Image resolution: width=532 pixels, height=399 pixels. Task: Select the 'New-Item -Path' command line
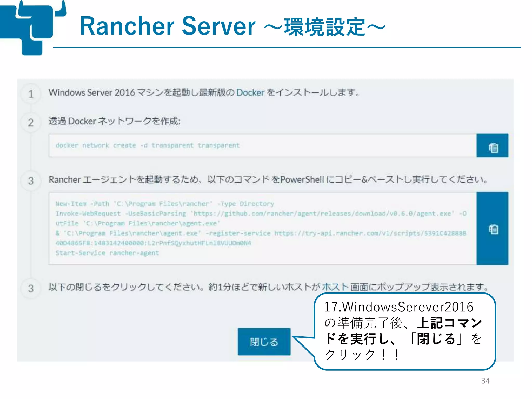(x=165, y=204)
